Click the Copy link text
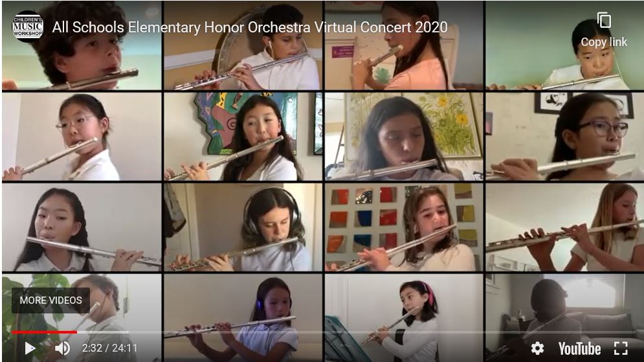 pos(604,42)
